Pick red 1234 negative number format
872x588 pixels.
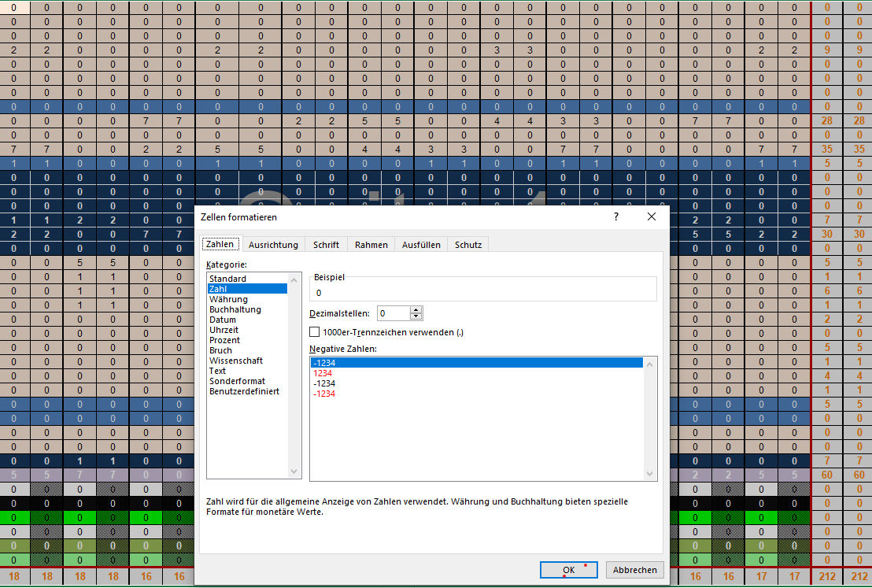click(323, 373)
